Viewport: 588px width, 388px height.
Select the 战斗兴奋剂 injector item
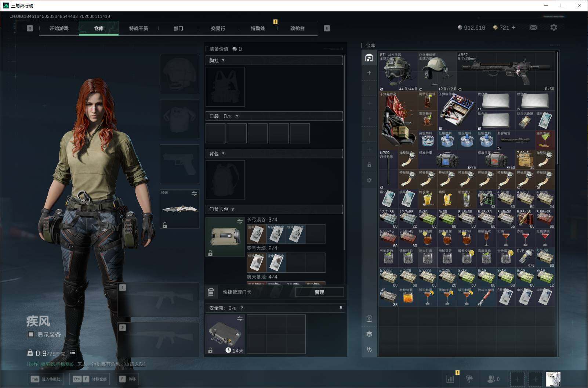click(x=486, y=297)
